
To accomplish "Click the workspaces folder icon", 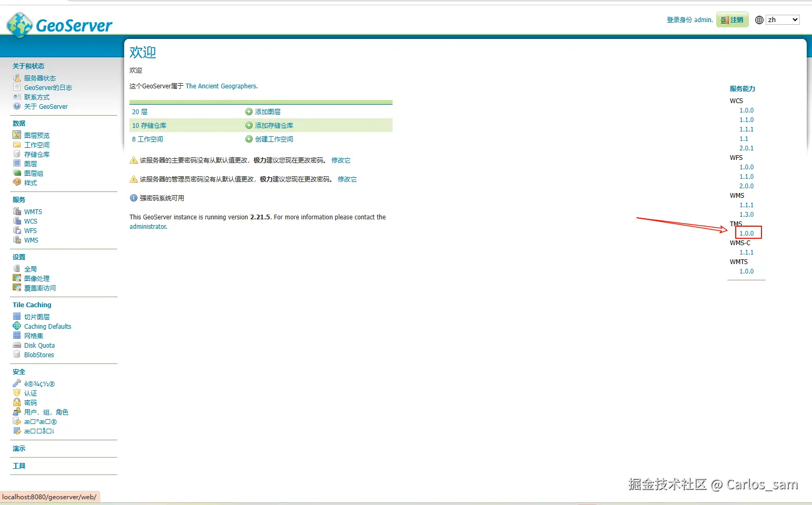I will click(x=17, y=145).
